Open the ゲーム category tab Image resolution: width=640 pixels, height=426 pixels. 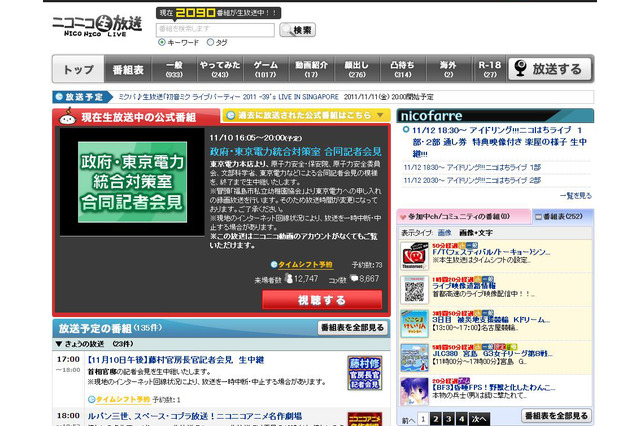point(266,69)
